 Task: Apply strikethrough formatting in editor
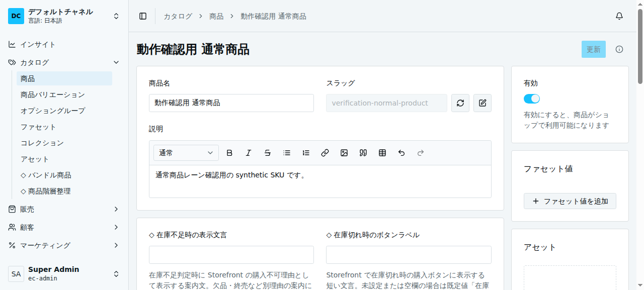coord(268,153)
